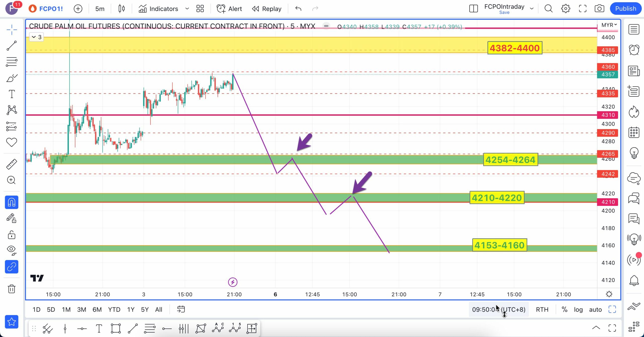Toggle magnet mode on drawings

[x=12, y=202]
